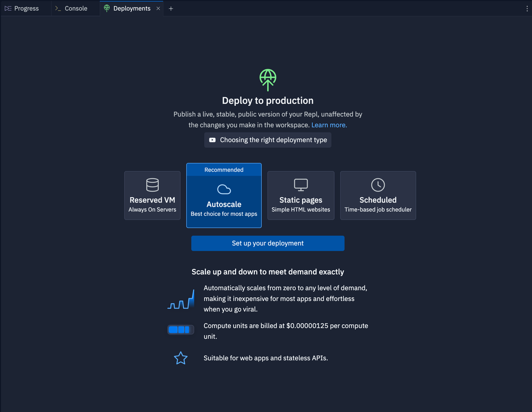This screenshot has height=412, width=532.
Task: Click the Scheduled clock icon
Action: (378, 185)
